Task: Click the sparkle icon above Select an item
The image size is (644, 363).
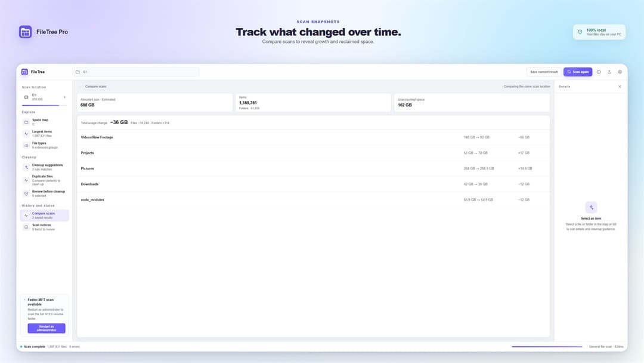Action: tap(591, 207)
